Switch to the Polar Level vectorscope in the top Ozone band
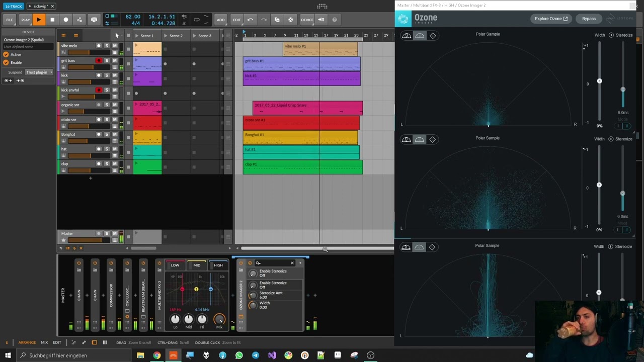 click(x=407, y=36)
